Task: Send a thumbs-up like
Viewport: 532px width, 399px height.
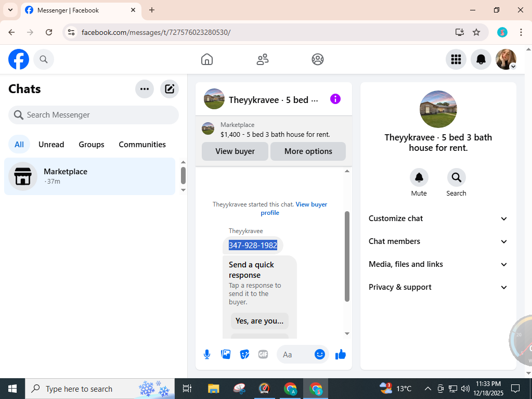Action: coord(340,355)
